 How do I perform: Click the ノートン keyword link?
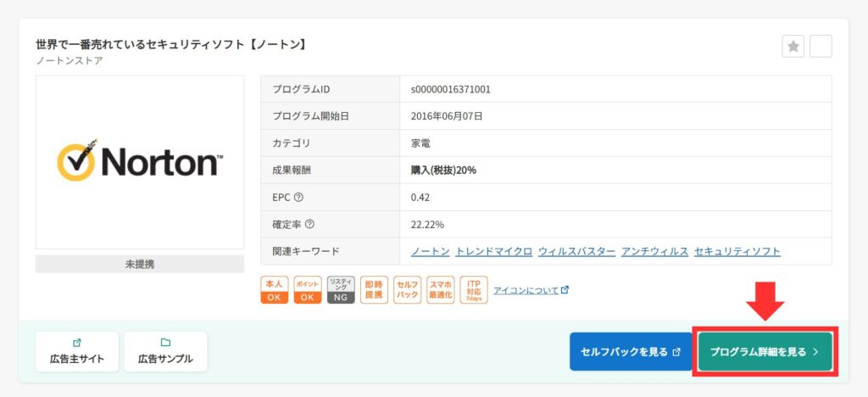430,251
